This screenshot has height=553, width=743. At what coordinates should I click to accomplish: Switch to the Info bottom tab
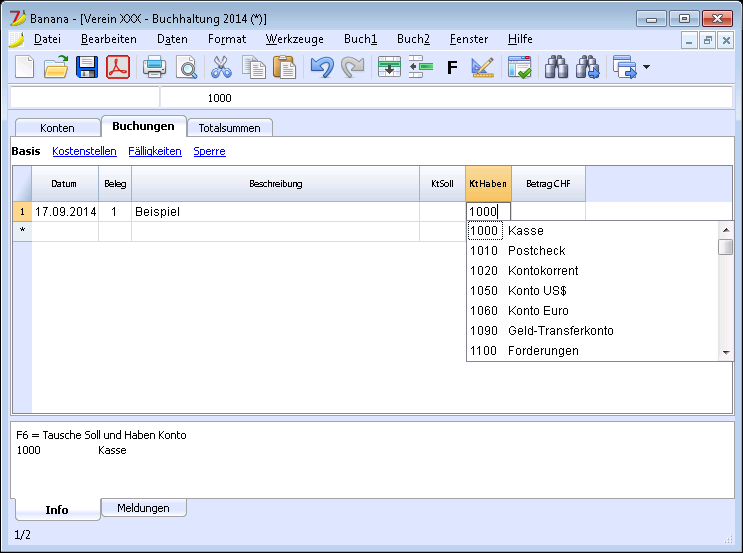[57, 509]
